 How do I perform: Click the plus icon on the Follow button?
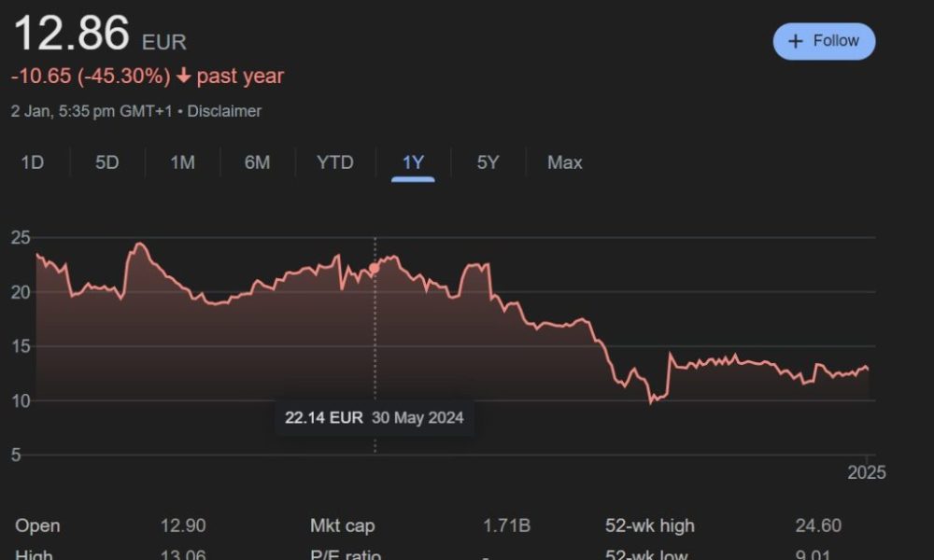[x=795, y=41]
